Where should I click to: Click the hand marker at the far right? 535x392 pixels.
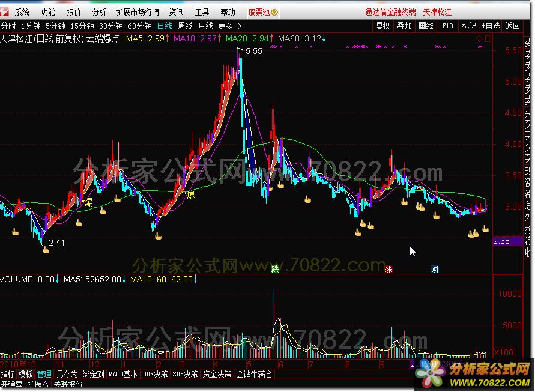[485, 229]
